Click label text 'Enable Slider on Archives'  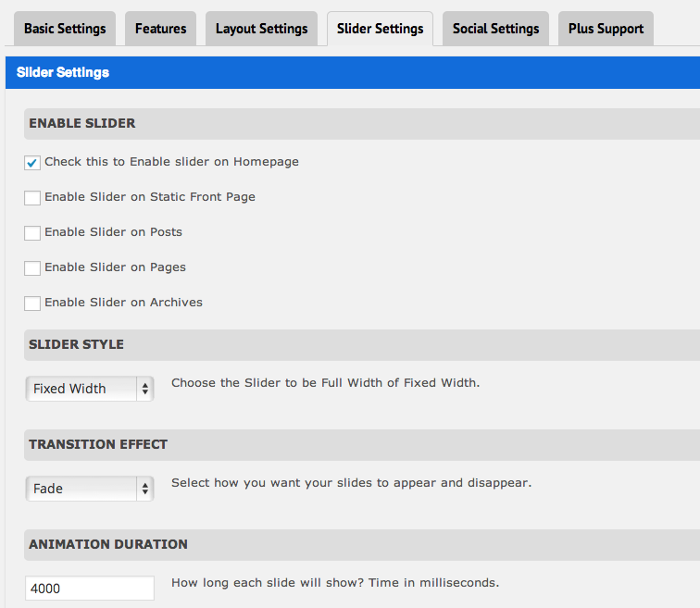pyautogui.click(x=124, y=302)
